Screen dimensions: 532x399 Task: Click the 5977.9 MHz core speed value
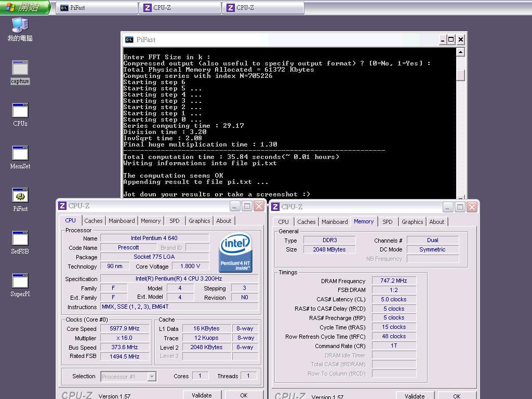[x=125, y=328]
